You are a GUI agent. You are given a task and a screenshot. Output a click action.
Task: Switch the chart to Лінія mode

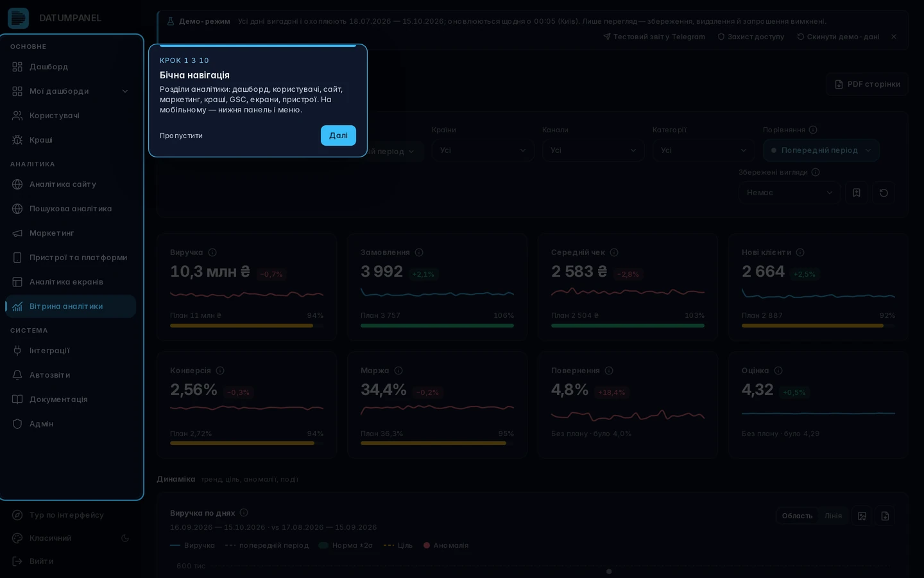[833, 516]
